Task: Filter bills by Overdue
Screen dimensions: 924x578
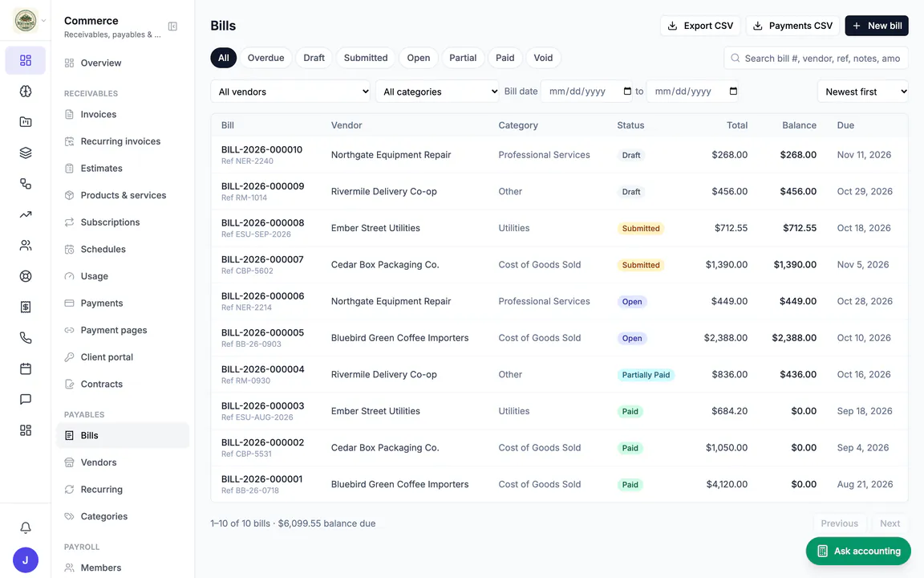Action: [x=265, y=58]
